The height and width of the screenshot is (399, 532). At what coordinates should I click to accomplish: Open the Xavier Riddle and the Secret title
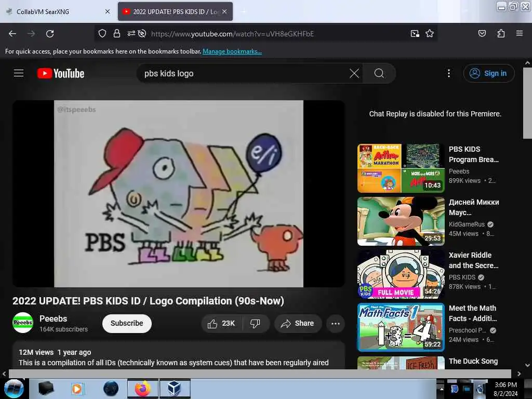point(473,260)
